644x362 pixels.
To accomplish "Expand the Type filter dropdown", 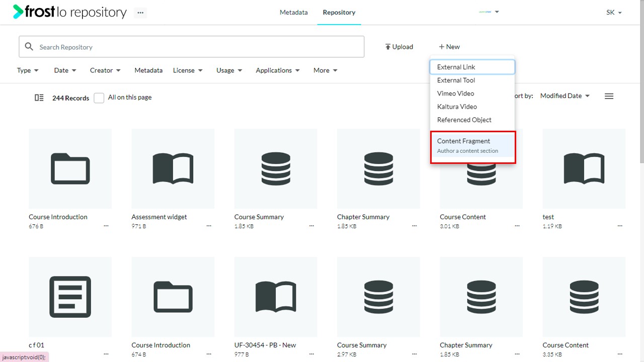I will tap(28, 70).
